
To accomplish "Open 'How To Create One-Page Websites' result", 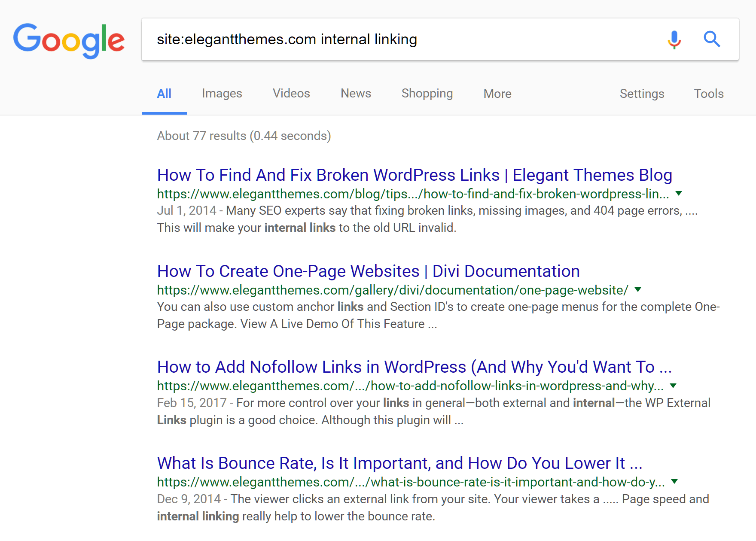I will (369, 271).
